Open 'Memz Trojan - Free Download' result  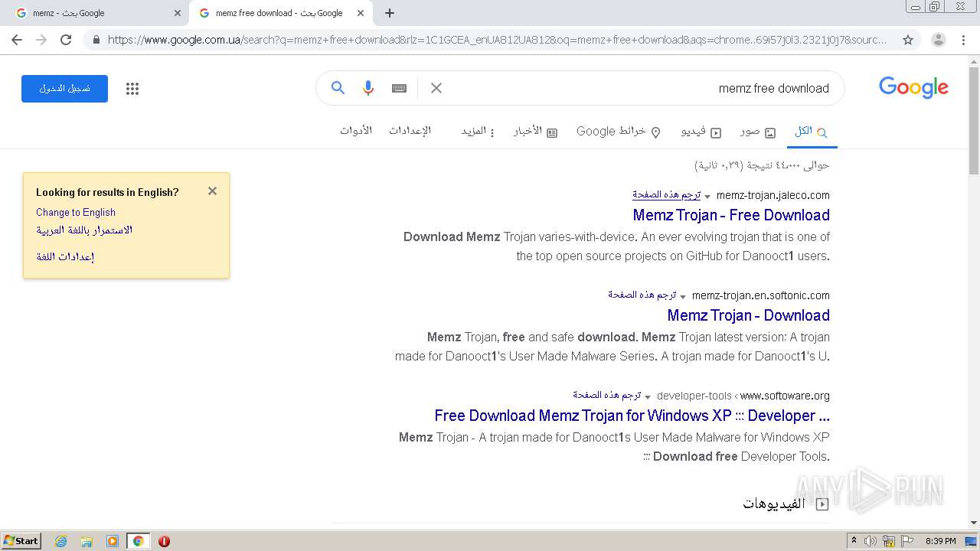click(731, 215)
